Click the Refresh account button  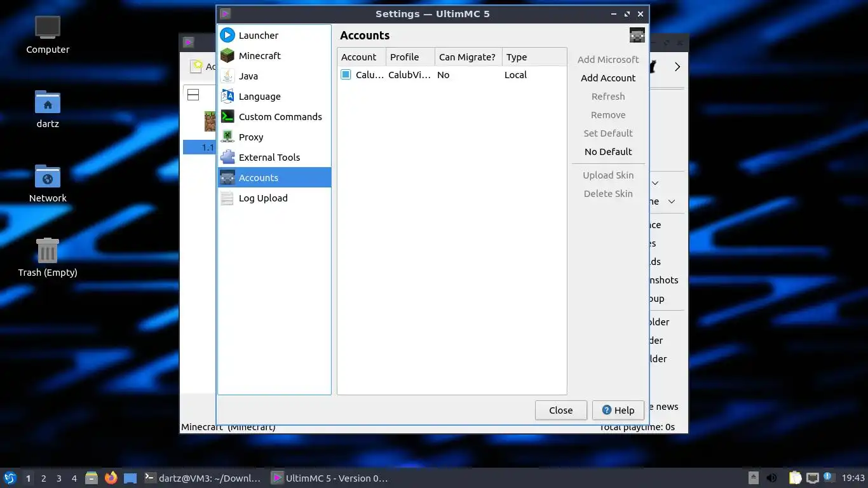[x=608, y=97]
